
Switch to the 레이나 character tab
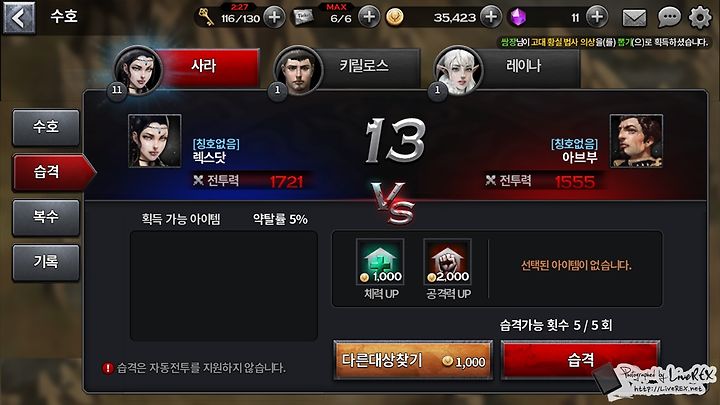tap(507, 69)
